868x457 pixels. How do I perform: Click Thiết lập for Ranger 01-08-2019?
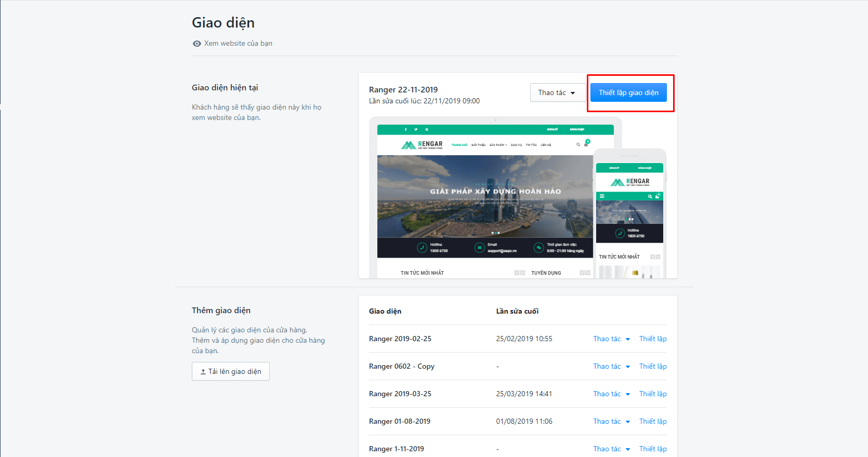click(x=653, y=421)
